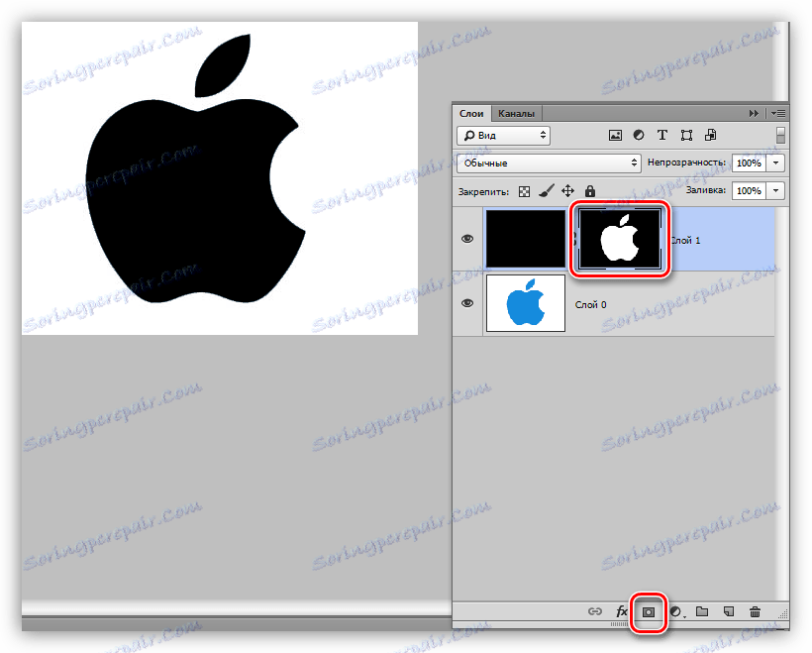The width and height of the screenshot is (812, 653).
Task: Filter layers by smart objects icon
Action: (711, 136)
